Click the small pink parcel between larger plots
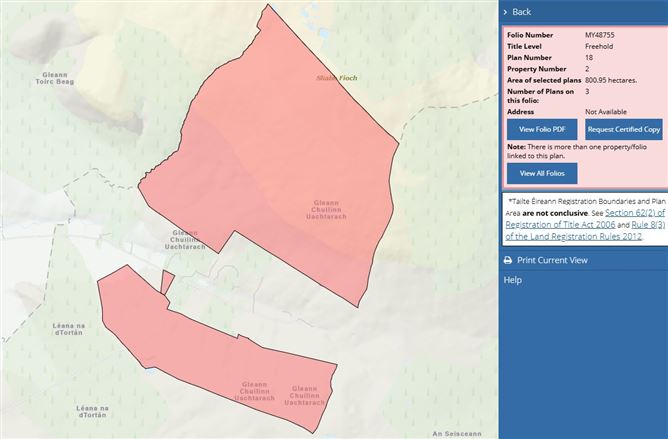 coord(167,281)
